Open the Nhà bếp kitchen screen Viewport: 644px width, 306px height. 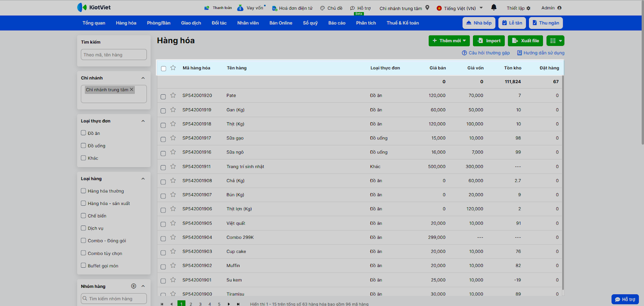pyautogui.click(x=479, y=23)
